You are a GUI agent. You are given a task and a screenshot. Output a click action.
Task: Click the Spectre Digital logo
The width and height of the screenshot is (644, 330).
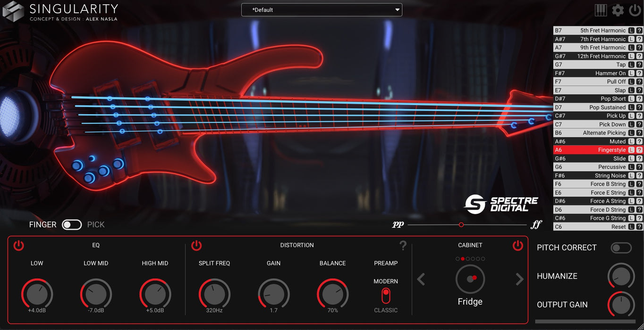501,203
